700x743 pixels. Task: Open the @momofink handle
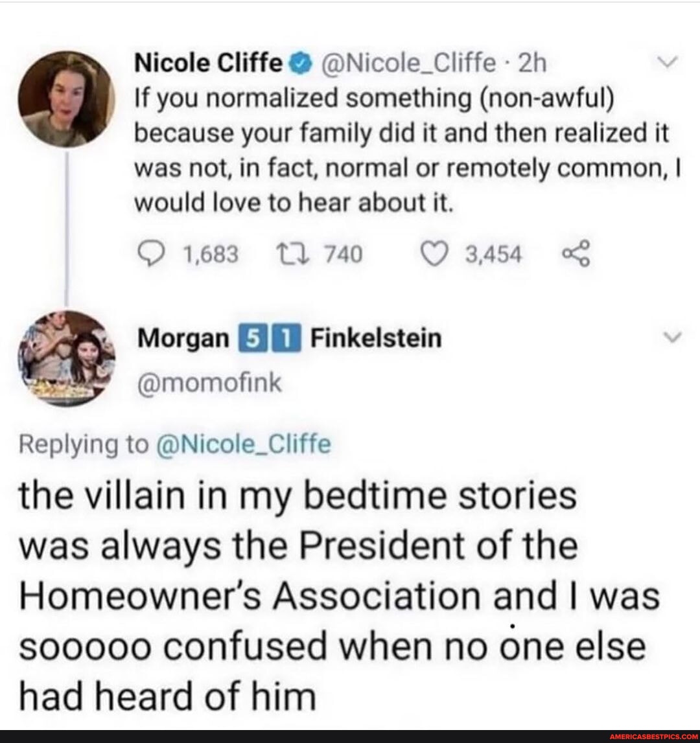[x=207, y=384]
